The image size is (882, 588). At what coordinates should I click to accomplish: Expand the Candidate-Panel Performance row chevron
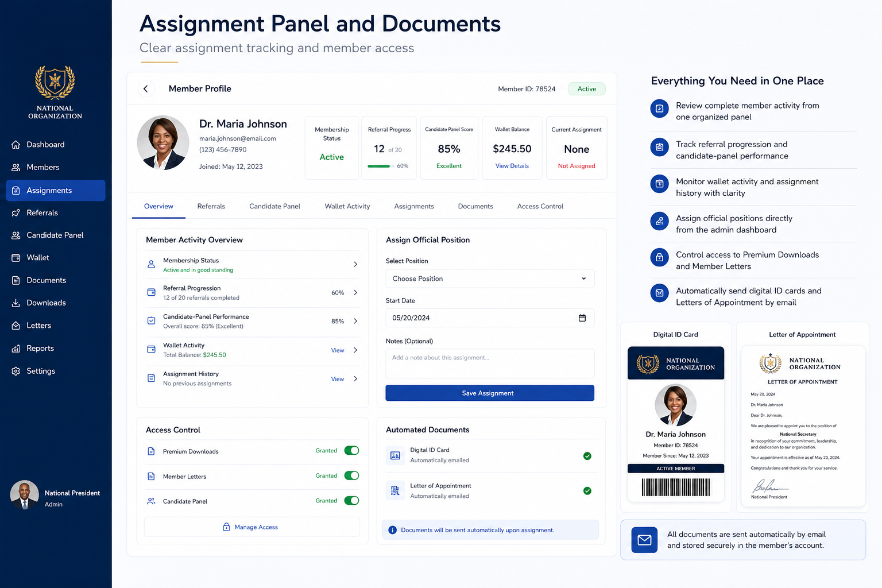coord(355,321)
